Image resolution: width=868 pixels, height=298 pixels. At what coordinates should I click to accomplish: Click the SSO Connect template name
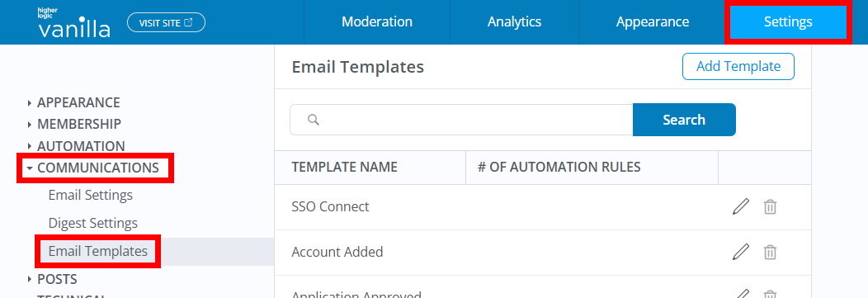point(331,206)
